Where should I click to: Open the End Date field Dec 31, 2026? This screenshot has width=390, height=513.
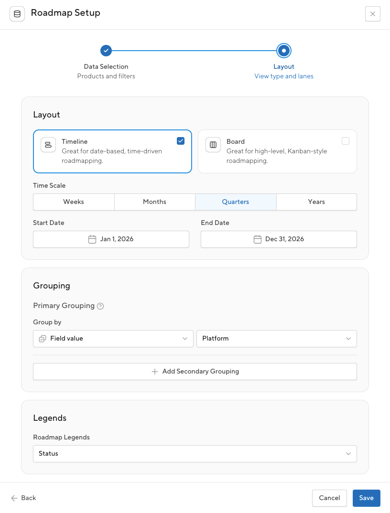tap(279, 239)
